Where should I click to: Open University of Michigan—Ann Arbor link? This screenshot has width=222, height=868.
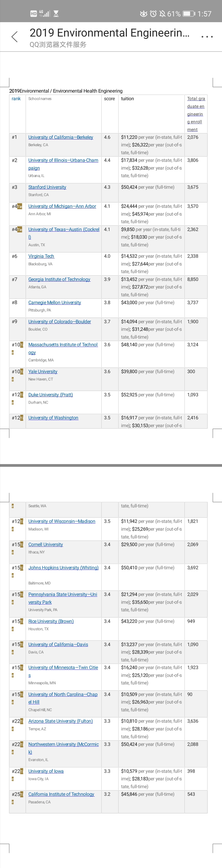[x=62, y=206]
